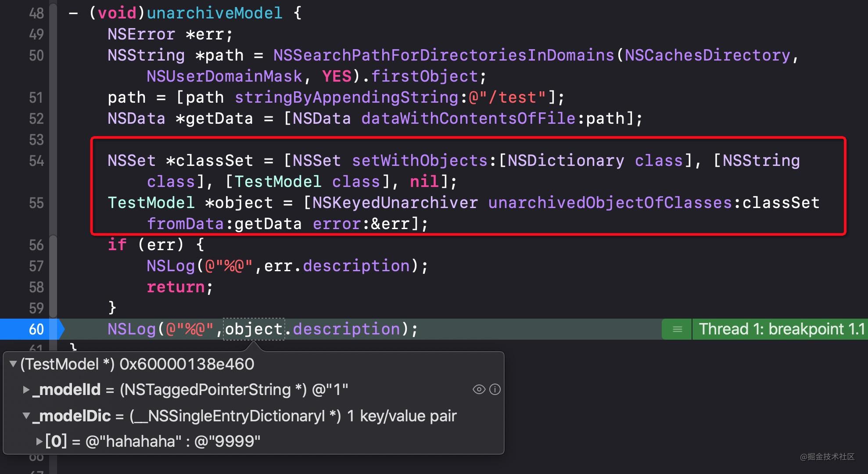Click the code folding ribbon beside line 57
868x474 pixels.
(53, 266)
